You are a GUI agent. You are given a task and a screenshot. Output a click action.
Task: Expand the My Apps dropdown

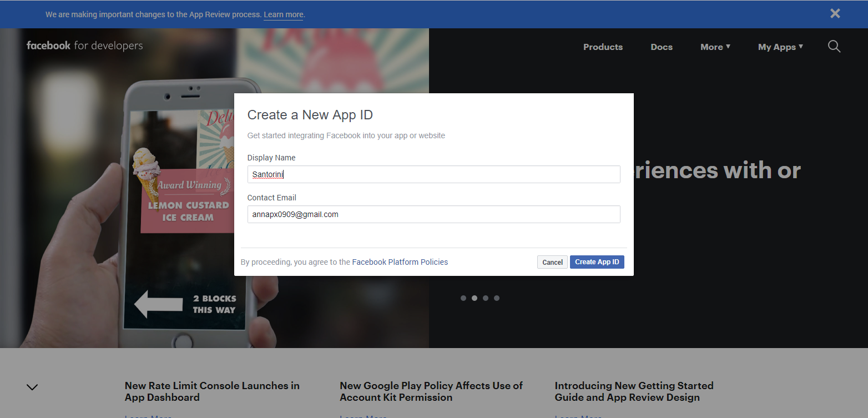780,47
